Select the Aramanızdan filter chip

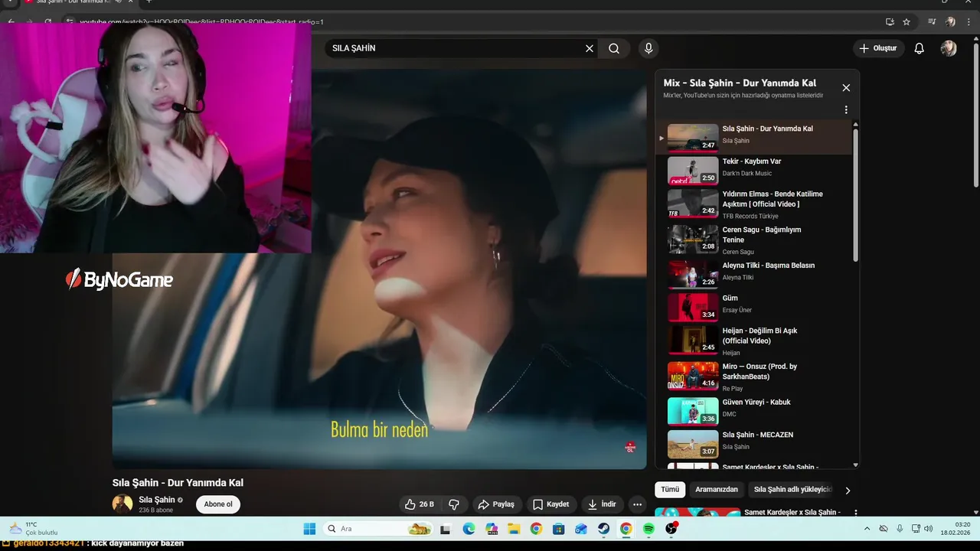tap(717, 490)
